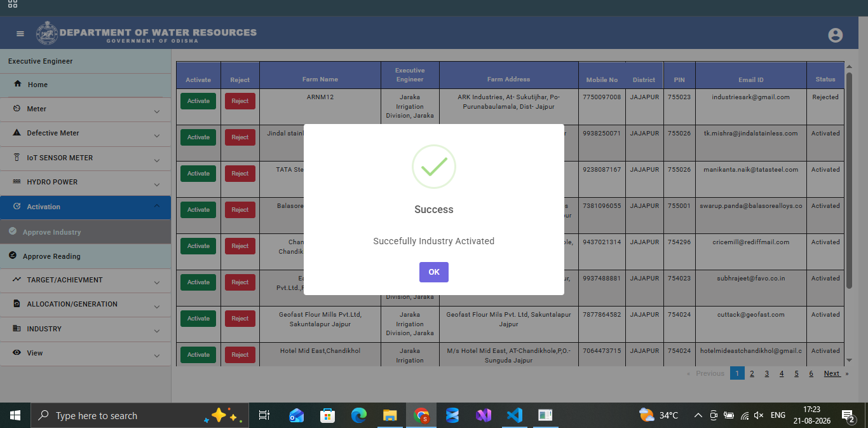This screenshot has width=868, height=428.
Task: Open the user account profile icon
Action: 836,36
